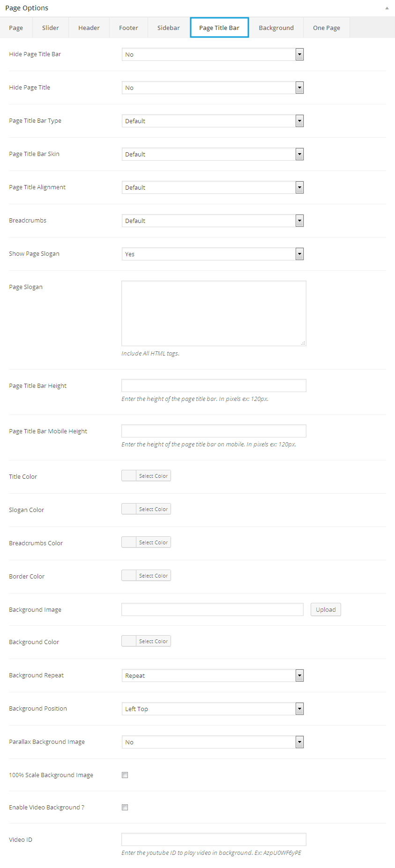Click the Video ID input field
The width and height of the screenshot is (395, 868).
(x=214, y=839)
